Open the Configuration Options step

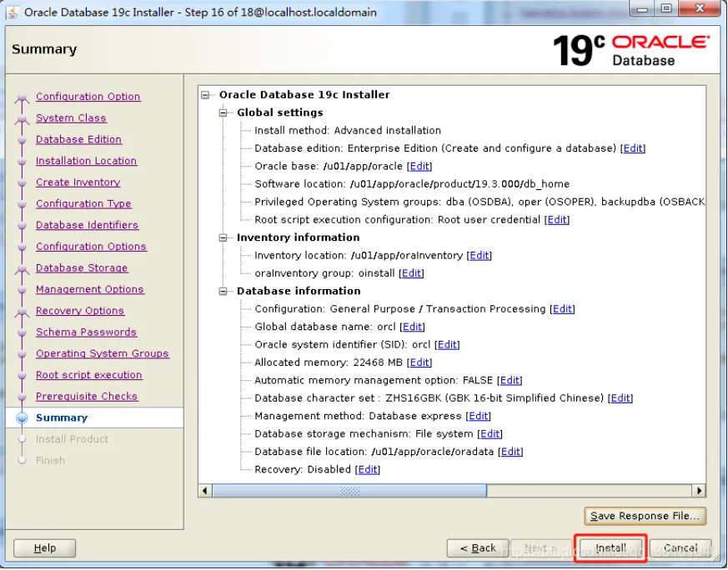pyautogui.click(x=91, y=247)
